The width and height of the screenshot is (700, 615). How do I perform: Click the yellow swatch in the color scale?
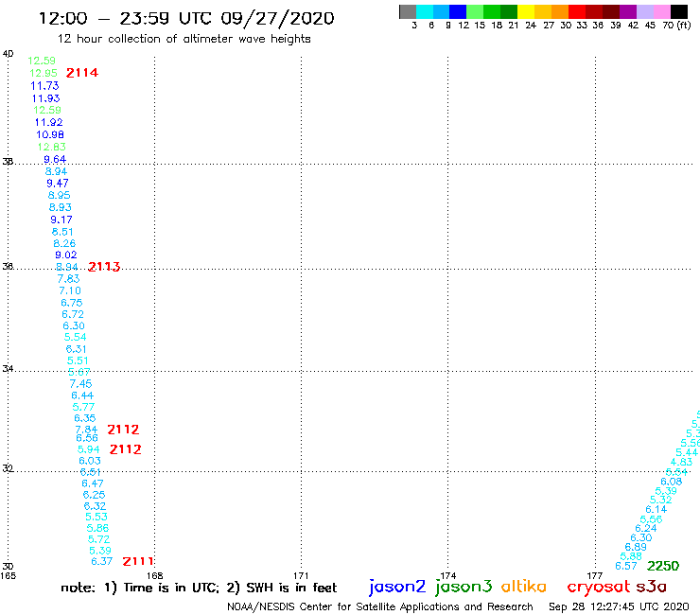[x=526, y=11]
